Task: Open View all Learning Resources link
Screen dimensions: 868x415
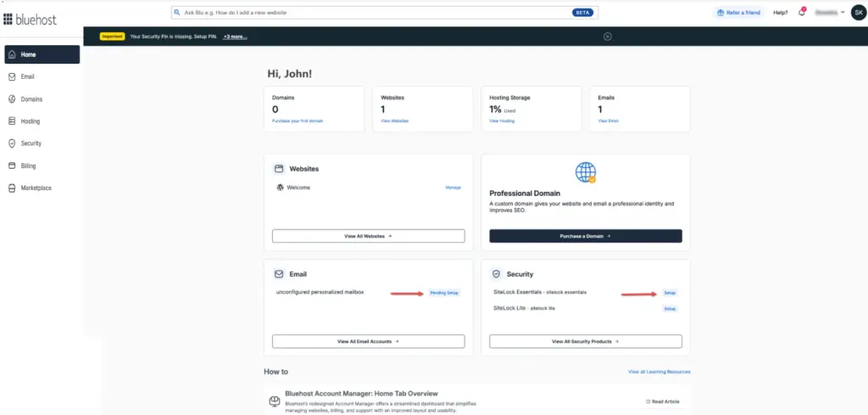Action: click(659, 372)
